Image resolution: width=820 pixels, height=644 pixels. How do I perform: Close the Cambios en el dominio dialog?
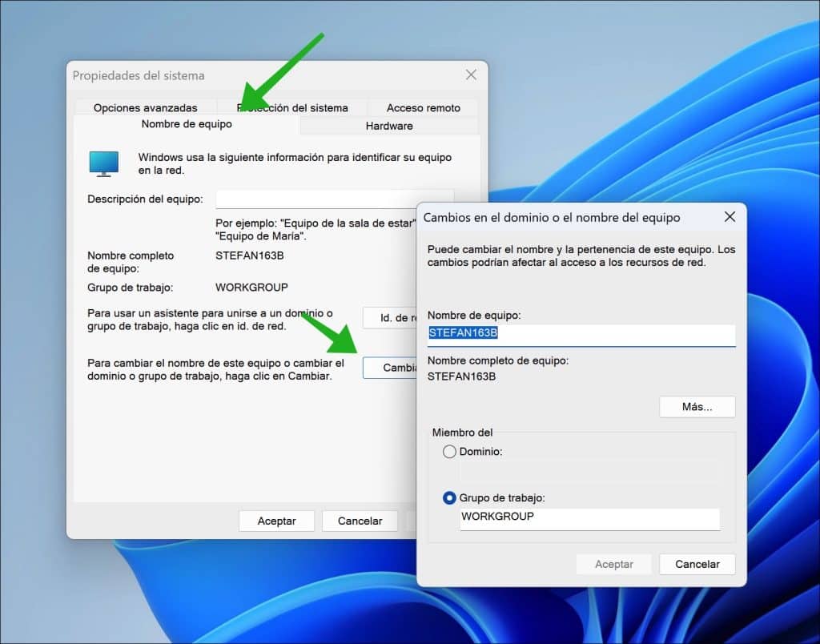730,216
